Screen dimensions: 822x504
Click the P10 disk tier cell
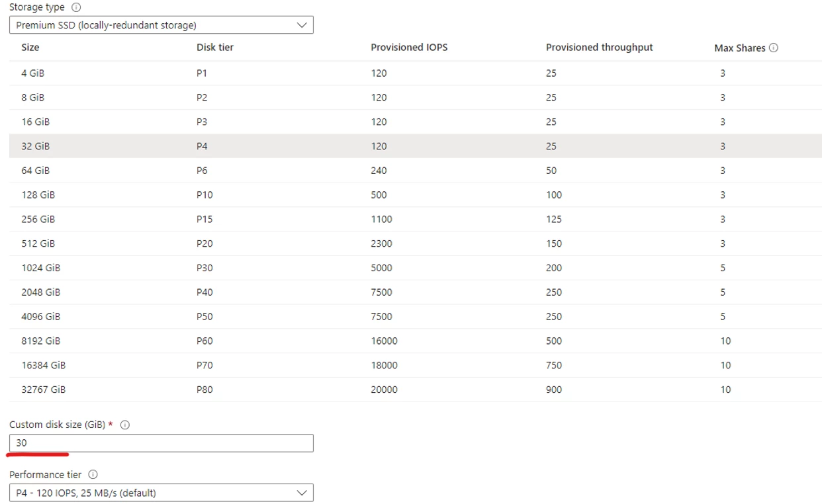[205, 195]
